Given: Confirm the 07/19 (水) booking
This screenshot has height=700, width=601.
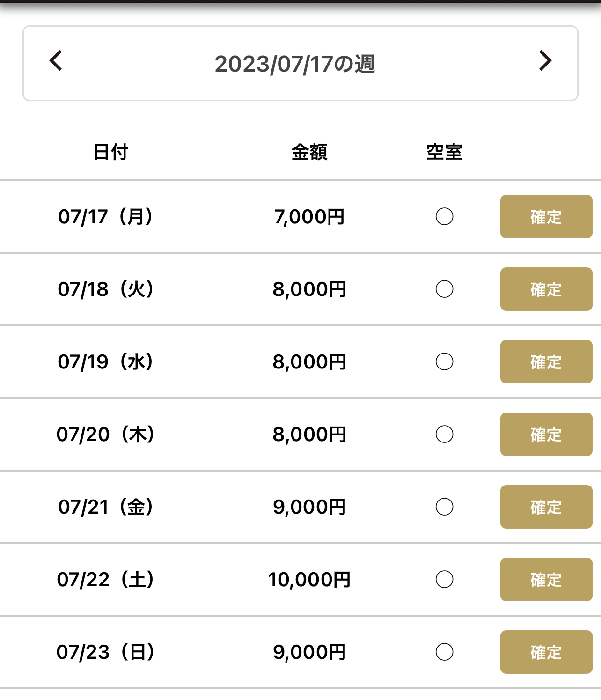Looking at the screenshot, I should (546, 362).
